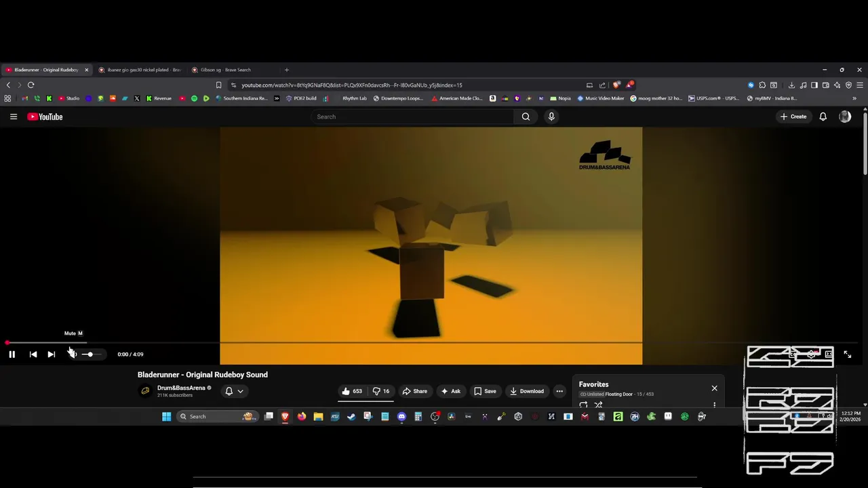Screen dimensions: 868x488
Task: Open the account avatar menu
Action: tap(845, 117)
